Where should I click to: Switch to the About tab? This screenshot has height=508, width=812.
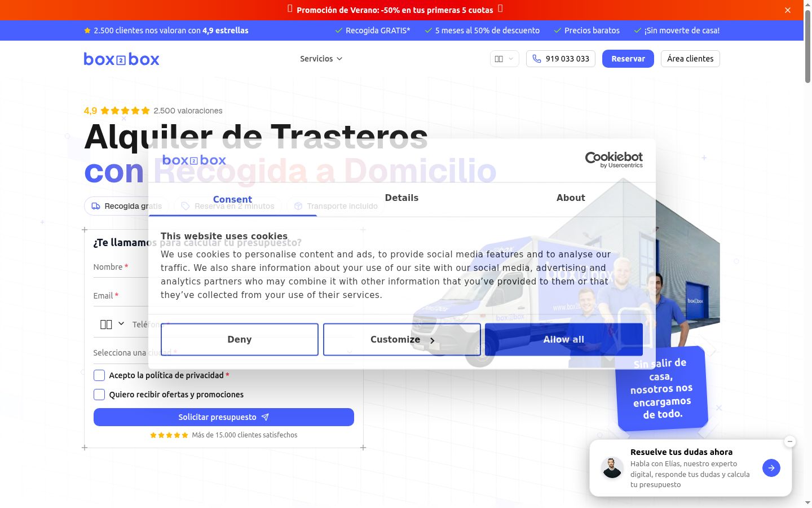pos(571,198)
